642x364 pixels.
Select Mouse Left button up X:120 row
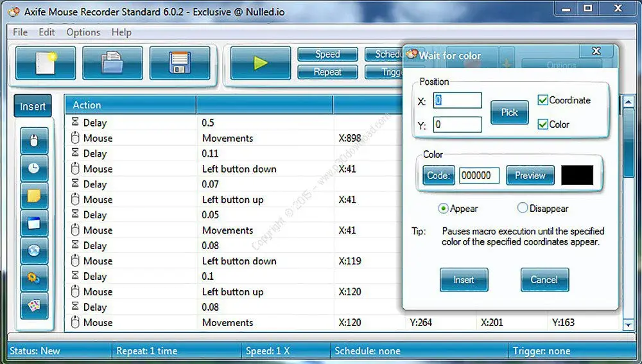click(x=234, y=291)
